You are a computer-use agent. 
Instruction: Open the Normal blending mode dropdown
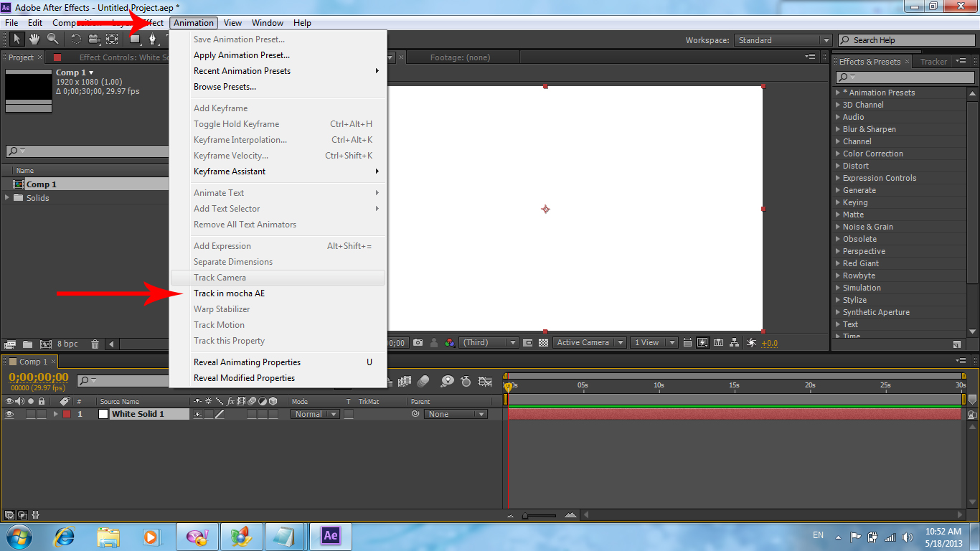pos(315,414)
